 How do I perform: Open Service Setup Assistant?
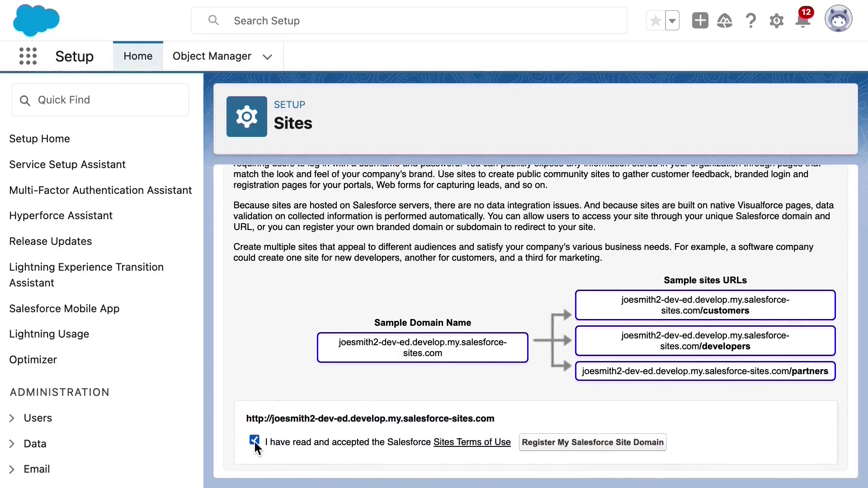pos(67,164)
